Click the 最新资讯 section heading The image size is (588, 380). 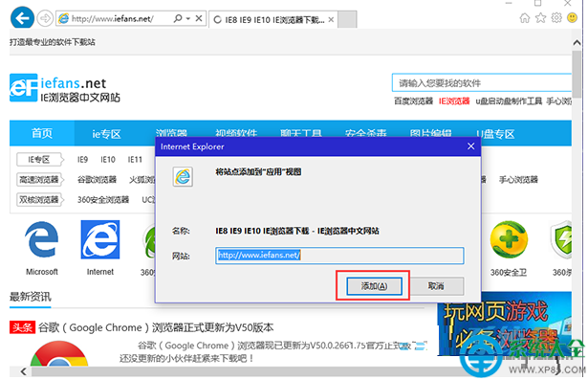tap(30, 297)
